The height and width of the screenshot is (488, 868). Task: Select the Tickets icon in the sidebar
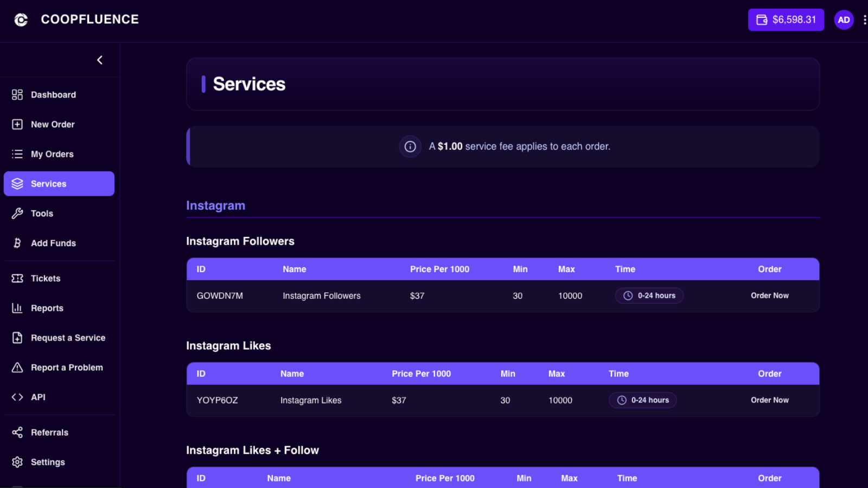(x=17, y=278)
